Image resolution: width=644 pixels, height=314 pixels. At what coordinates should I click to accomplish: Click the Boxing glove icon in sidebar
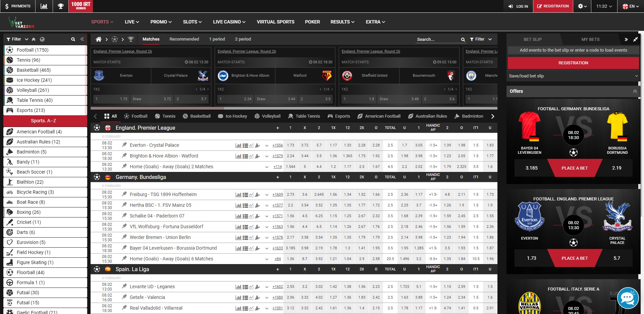(x=10, y=212)
